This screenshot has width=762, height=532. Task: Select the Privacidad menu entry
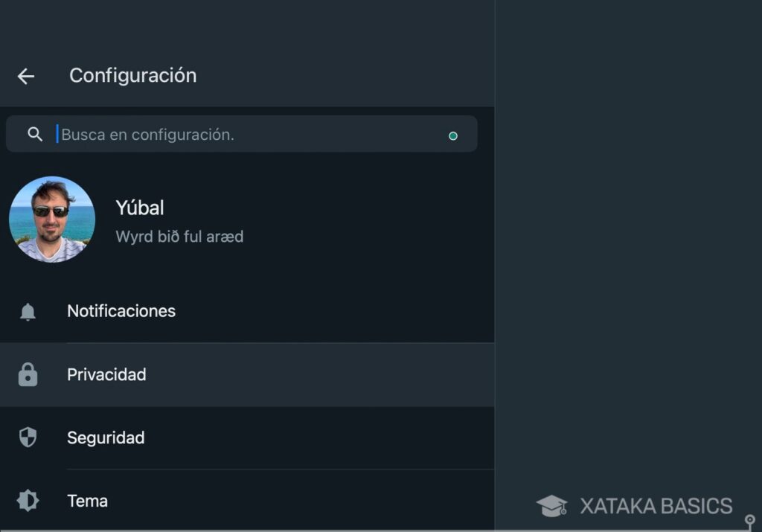106,374
